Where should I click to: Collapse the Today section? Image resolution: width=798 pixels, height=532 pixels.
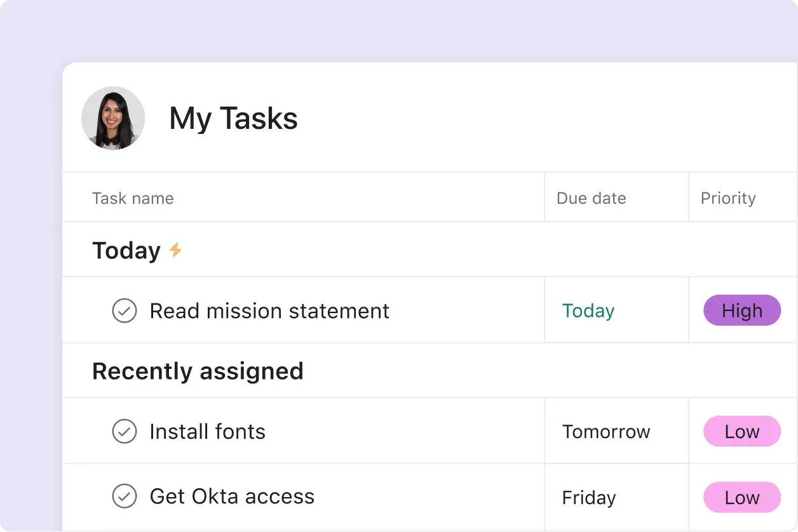[125, 250]
